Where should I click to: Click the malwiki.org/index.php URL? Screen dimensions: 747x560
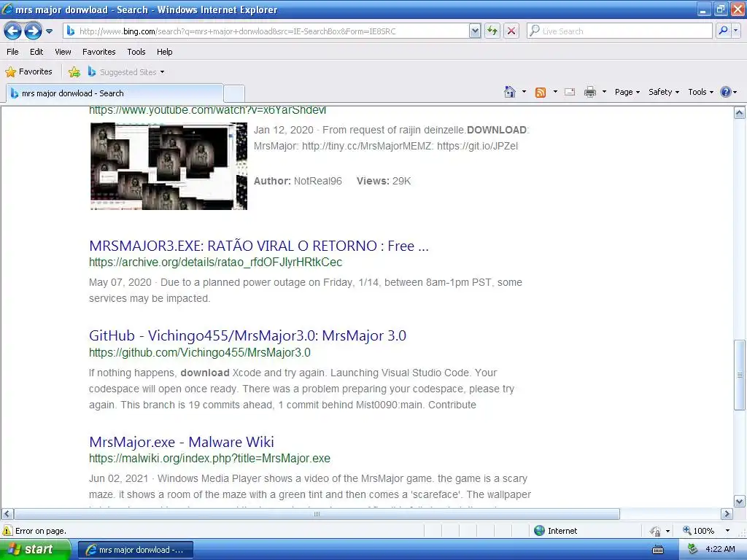click(209, 459)
